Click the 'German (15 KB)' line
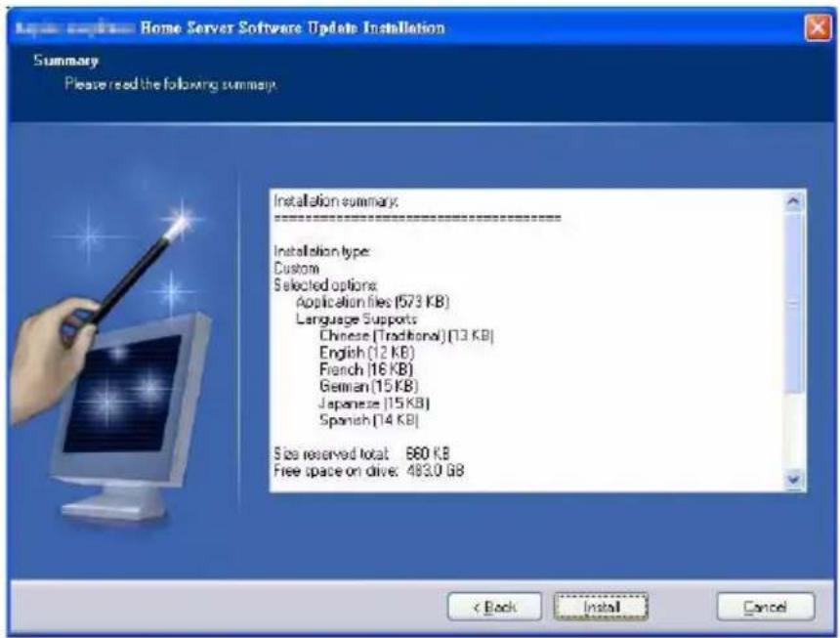840x638 pixels. click(x=368, y=386)
